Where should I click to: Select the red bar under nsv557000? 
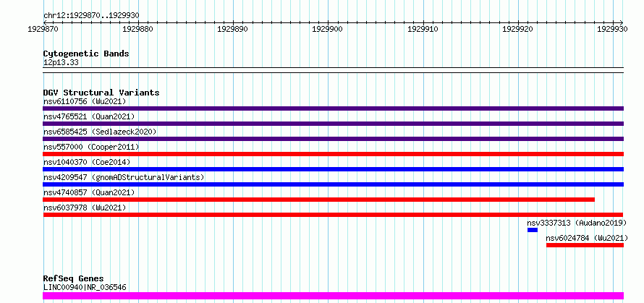click(333, 154)
